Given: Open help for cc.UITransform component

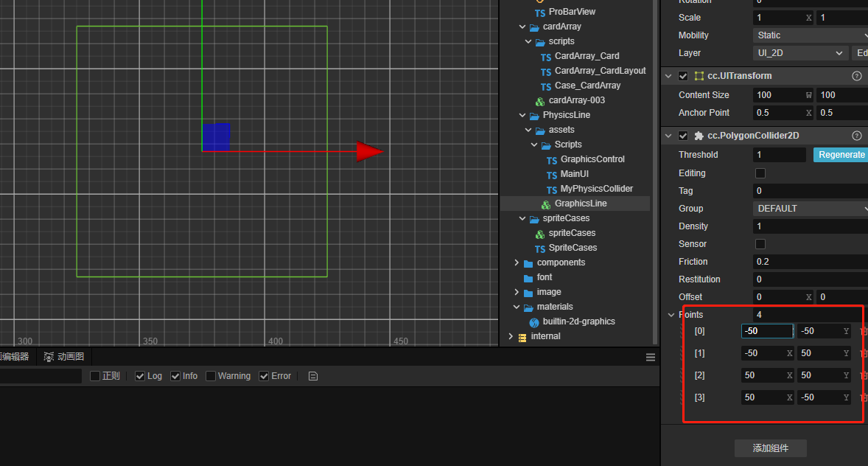Looking at the screenshot, I should [x=856, y=76].
